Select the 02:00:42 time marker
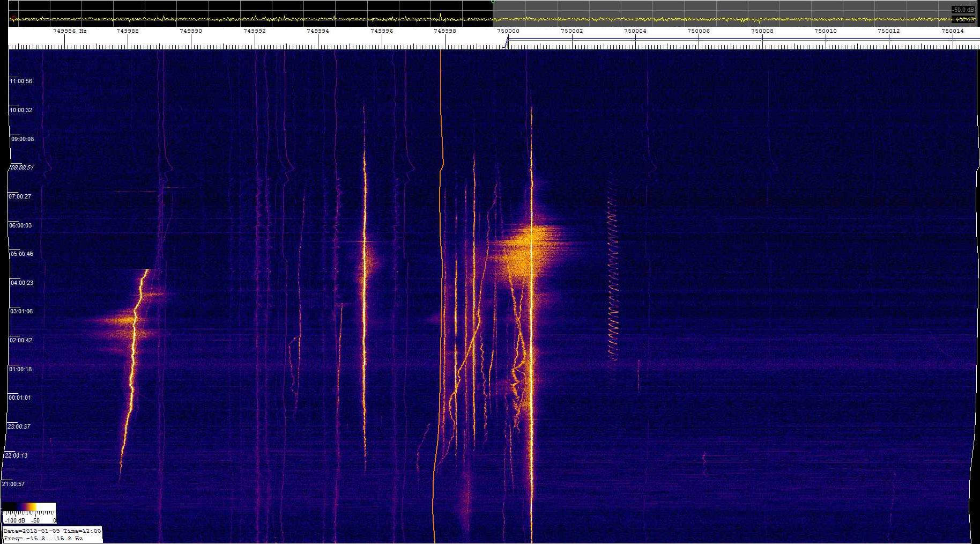The width and height of the screenshot is (980, 544). coord(21,341)
